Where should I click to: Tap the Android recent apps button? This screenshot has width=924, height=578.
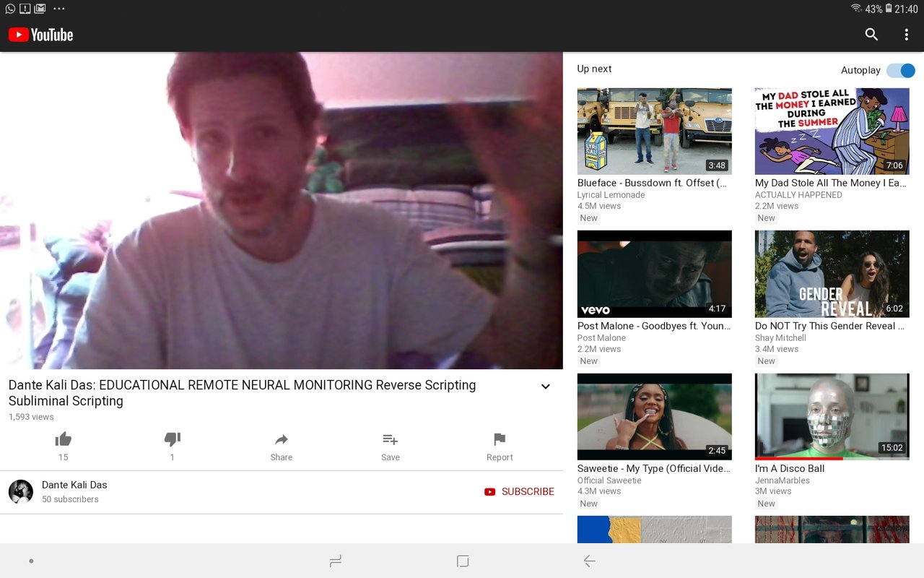point(336,561)
